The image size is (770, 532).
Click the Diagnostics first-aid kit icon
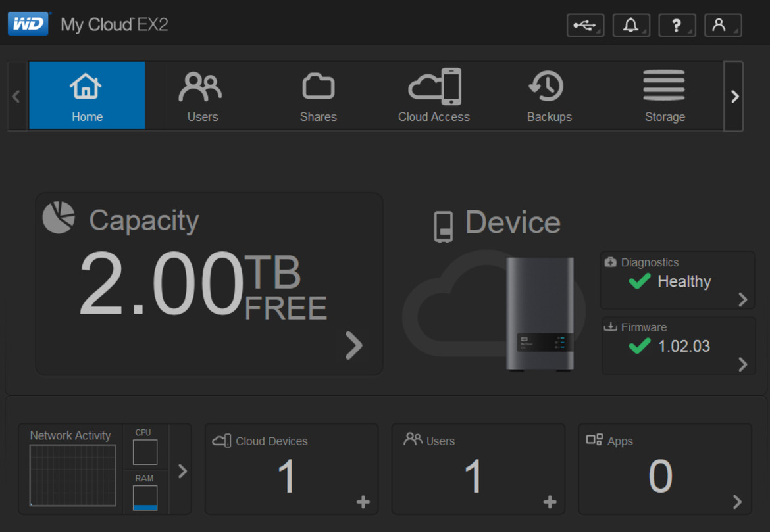(x=610, y=262)
